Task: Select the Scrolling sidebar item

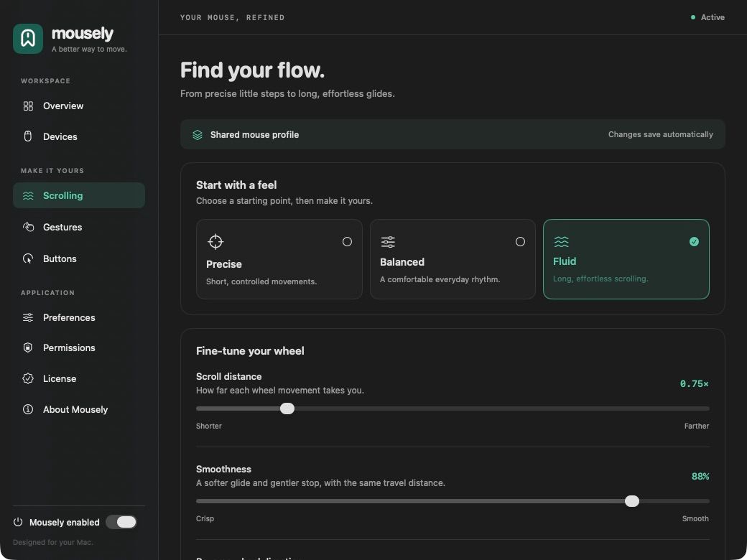Action: (78, 195)
